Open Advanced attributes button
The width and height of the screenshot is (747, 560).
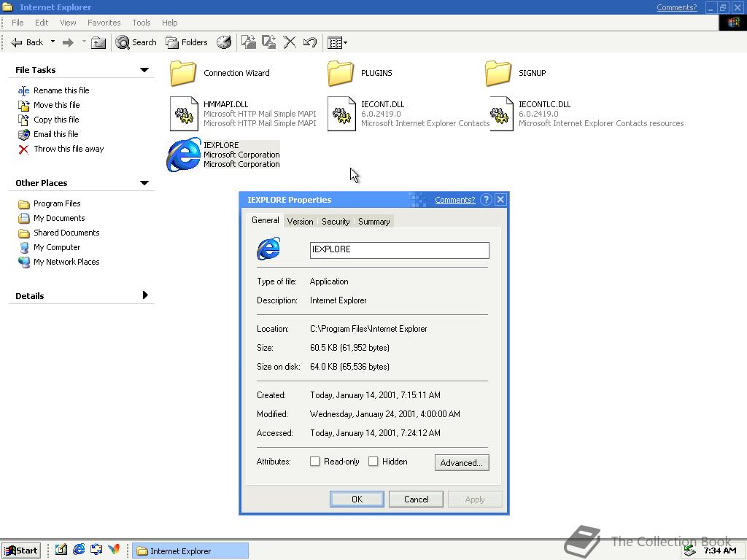coord(462,462)
